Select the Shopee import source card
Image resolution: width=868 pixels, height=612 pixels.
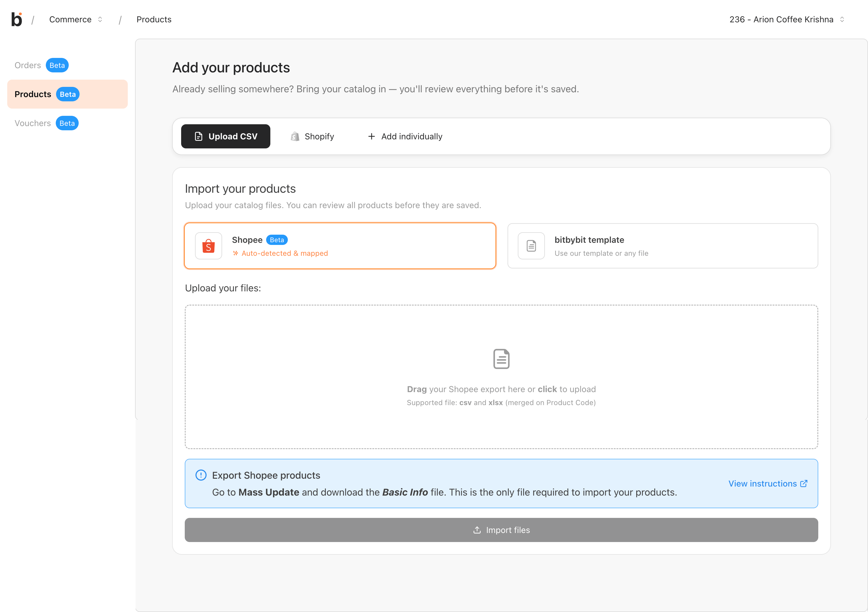[340, 246]
